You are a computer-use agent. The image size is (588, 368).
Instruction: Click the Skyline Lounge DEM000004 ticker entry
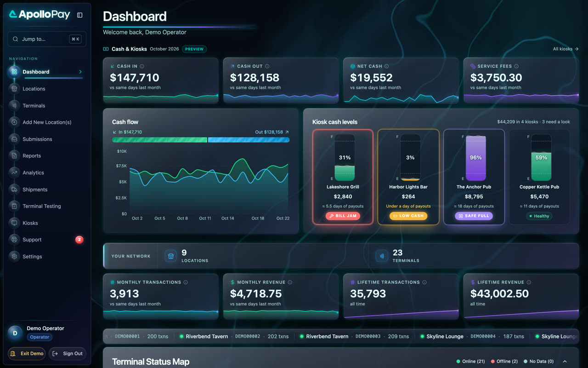tap(472, 336)
